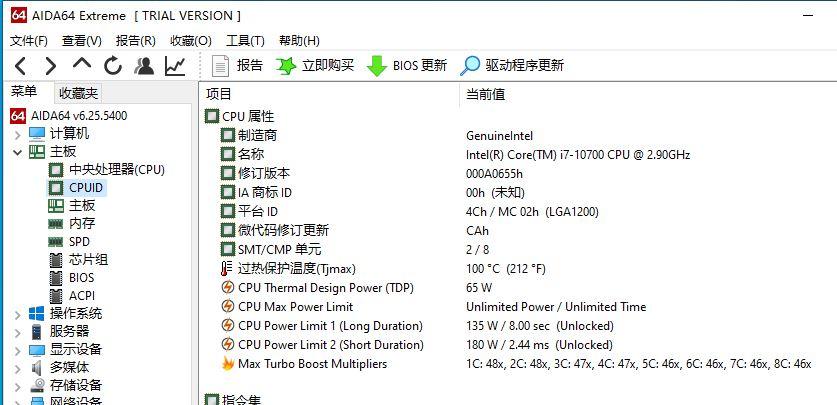The width and height of the screenshot is (837, 405).
Task: Expand the 计算机 tree node
Action: pos(18,134)
